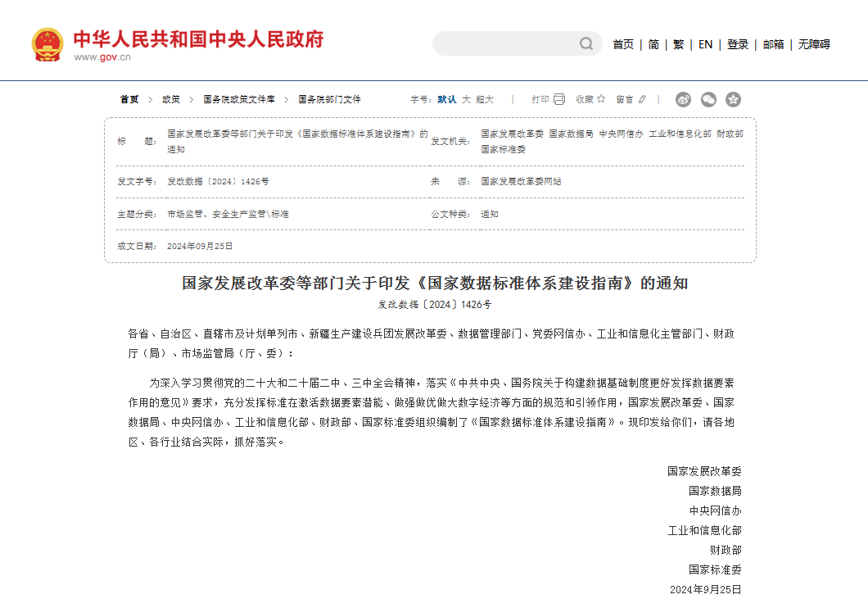
Task: Go to 政策 in the breadcrumb
Action: click(x=171, y=99)
